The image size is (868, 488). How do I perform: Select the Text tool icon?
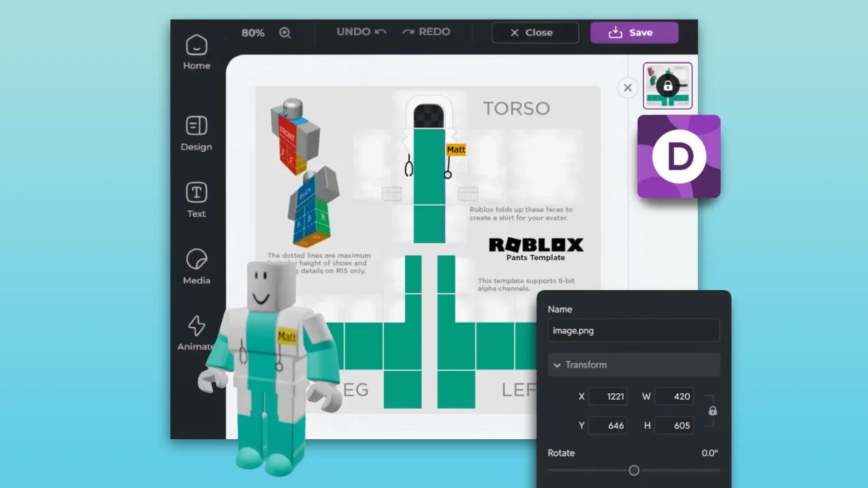pos(196,193)
